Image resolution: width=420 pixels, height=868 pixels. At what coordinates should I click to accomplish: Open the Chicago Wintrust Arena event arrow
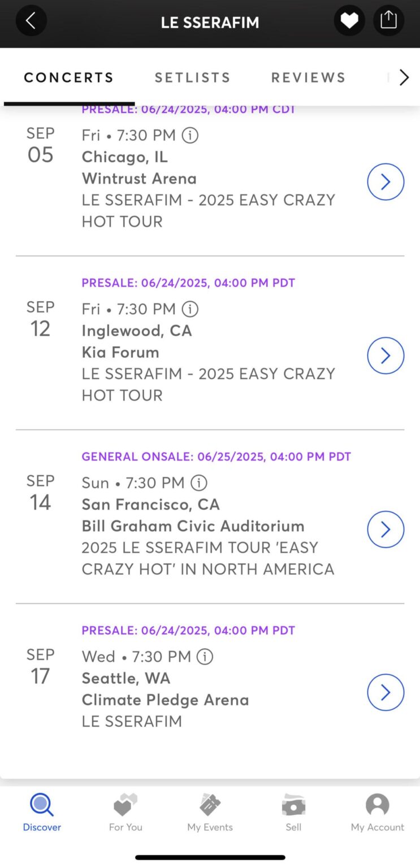386,182
